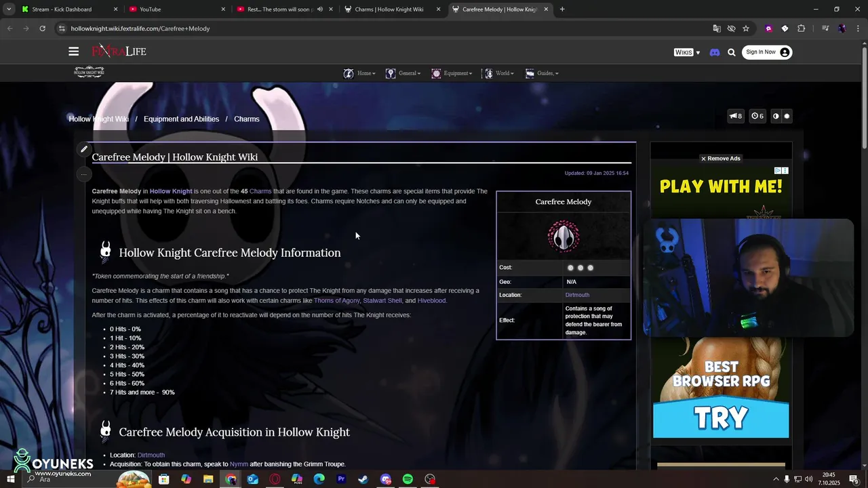Click Remove Ads button
Image resolution: width=868 pixels, height=488 pixels.
pyautogui.click(x=721, y=159)
